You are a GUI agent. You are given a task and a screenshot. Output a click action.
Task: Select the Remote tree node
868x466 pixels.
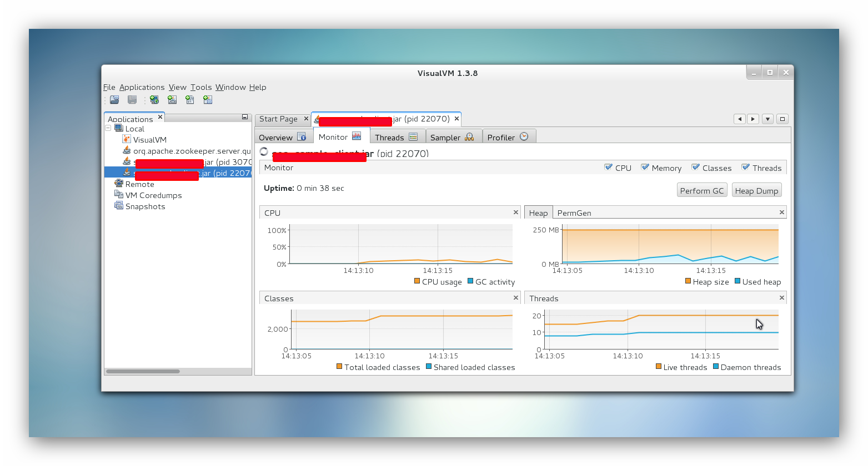(139, 184)
